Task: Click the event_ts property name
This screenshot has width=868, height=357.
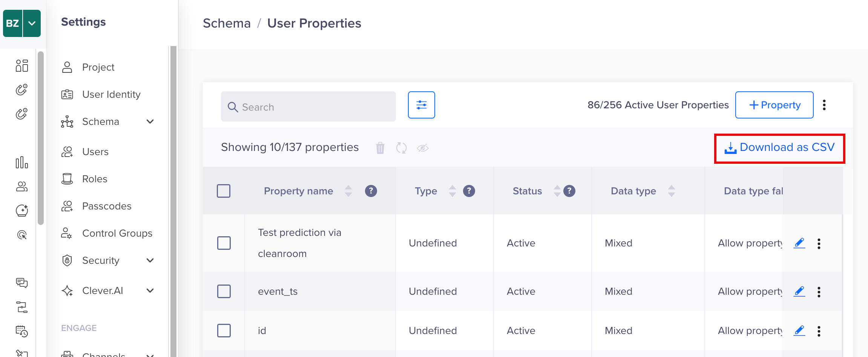Action: (278, 291)
